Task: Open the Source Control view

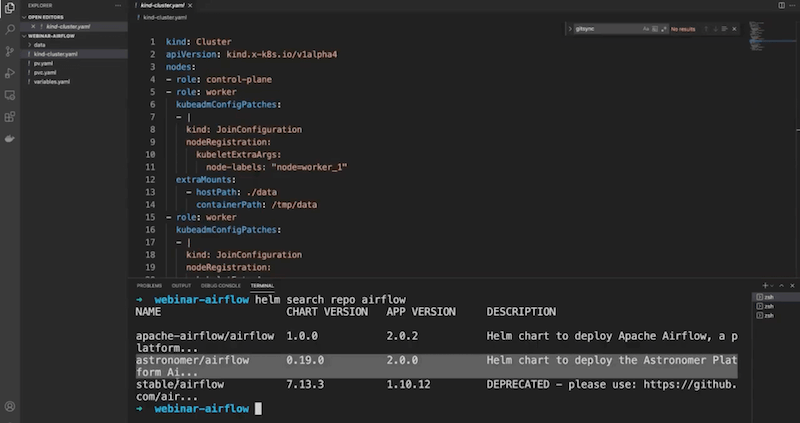Action: 10,50
